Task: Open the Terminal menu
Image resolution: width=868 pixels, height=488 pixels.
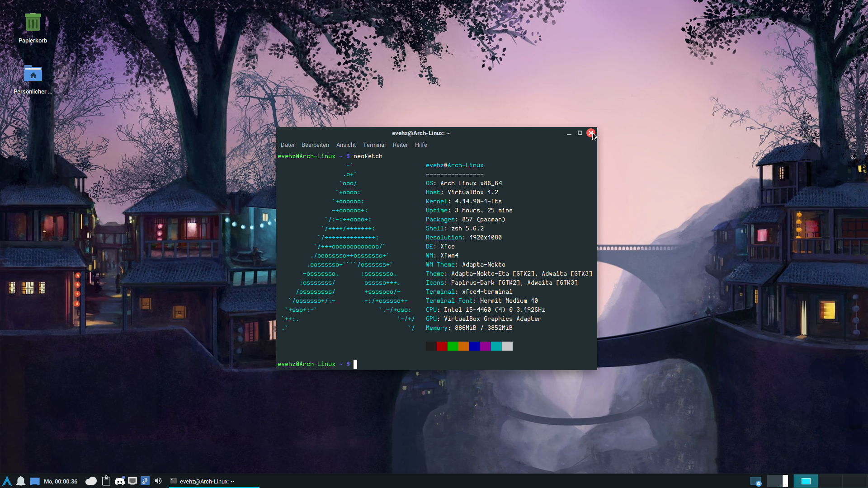Action: [x=374, y=145]
